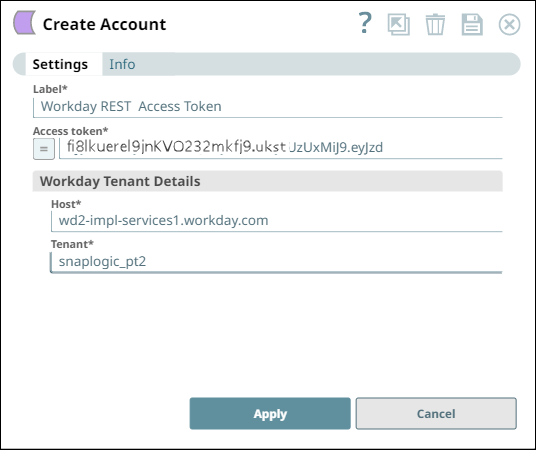The image size is (536, 450).
Task: Toggle the Access token expression button
Action: (x=44, y=149)
